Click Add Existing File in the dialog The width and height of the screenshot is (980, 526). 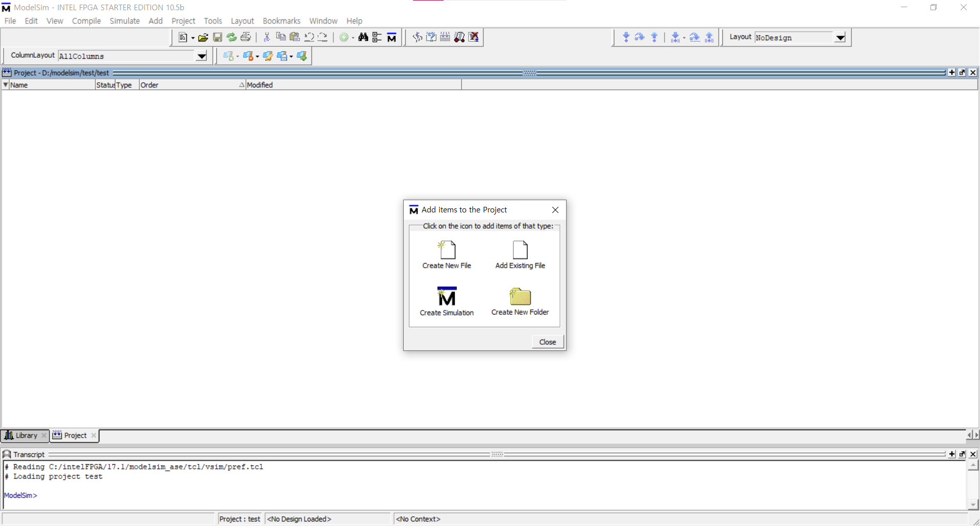click(520, 255)
